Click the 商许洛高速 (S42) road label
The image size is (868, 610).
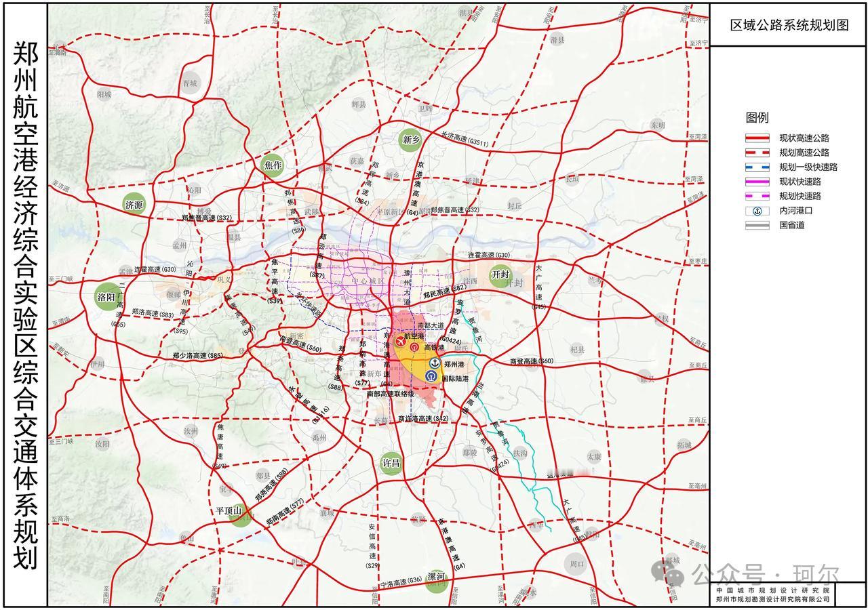pyautogui.click(x=423, y=419)
